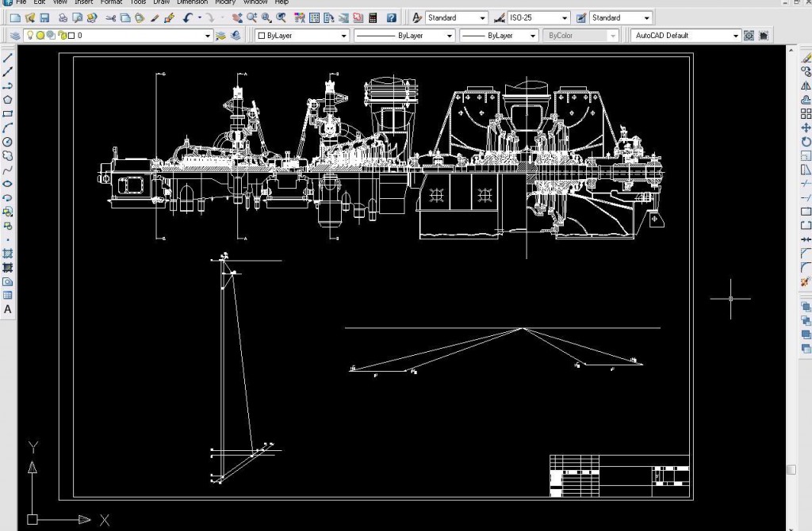The width and height of the screenshot is (812, 531).
Task: Open the Layer Properties Manager
Action: click(x=16, y=36)
